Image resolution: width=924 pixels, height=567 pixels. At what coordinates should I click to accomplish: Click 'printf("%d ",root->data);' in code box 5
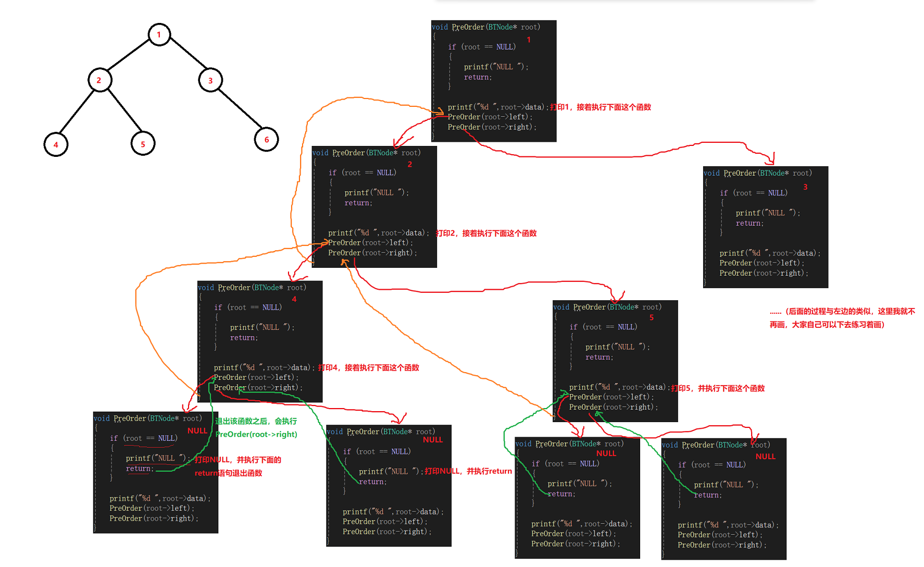619,387
